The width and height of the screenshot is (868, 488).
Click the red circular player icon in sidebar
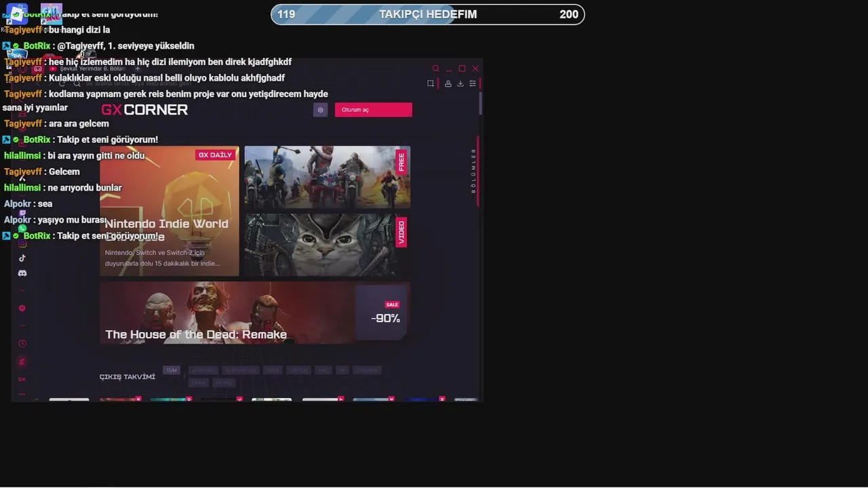point(22,308)
